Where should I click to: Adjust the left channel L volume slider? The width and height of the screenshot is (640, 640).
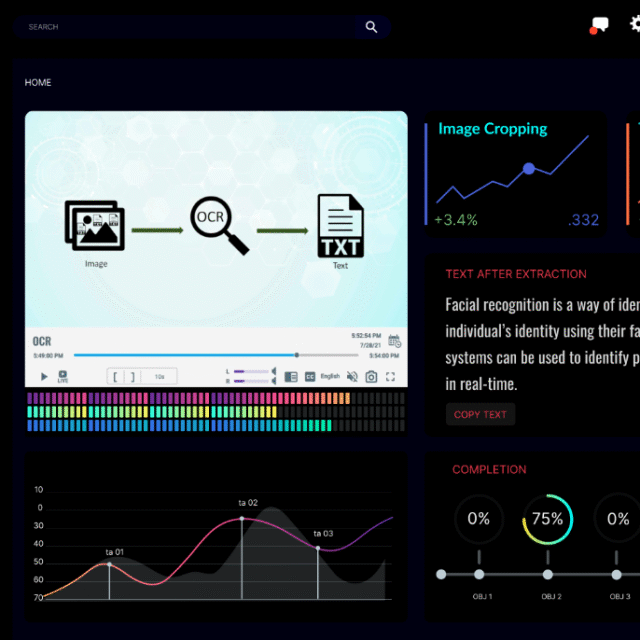point(251,371)
